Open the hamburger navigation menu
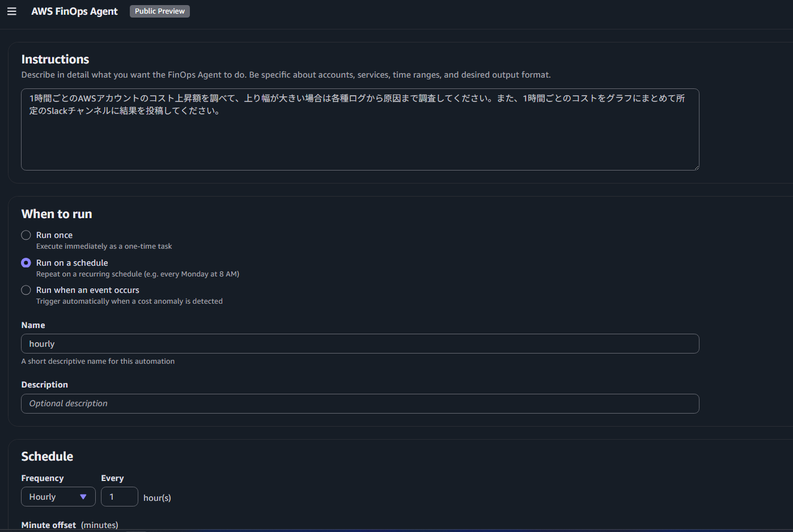793x532 pixels. point(12,11)
